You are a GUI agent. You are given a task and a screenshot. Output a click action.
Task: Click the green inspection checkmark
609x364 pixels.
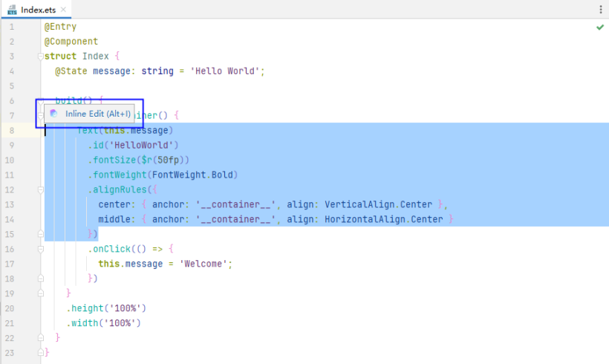[x=599, y=27]
